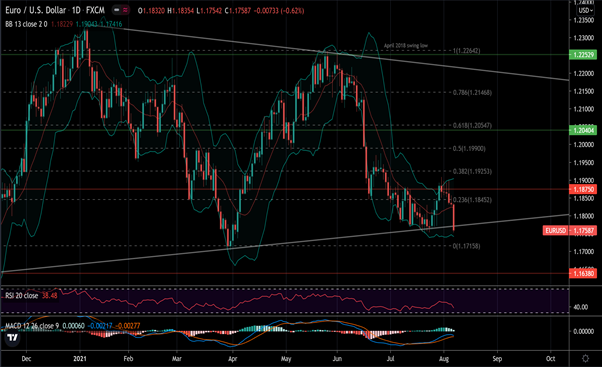Click the 0.786(1.21468) Fibonacci level label
This screenshot has width=602, height=367.
(x=472, y=93)
